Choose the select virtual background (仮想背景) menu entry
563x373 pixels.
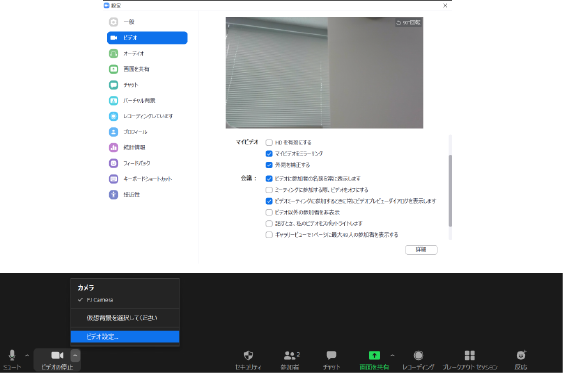125,318
